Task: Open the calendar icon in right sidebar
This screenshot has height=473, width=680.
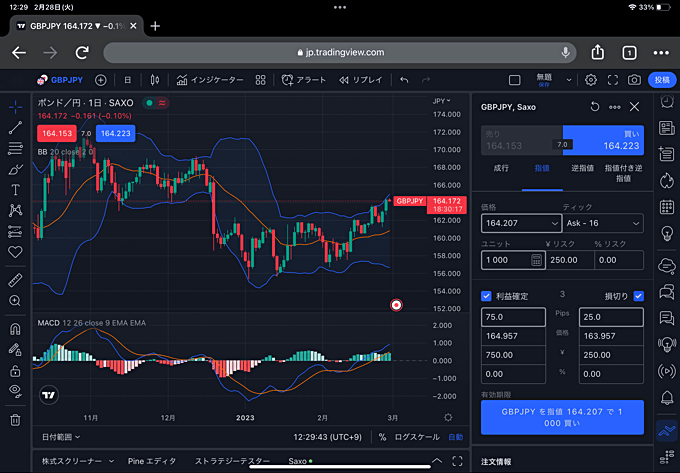Action: coord(667,207)
